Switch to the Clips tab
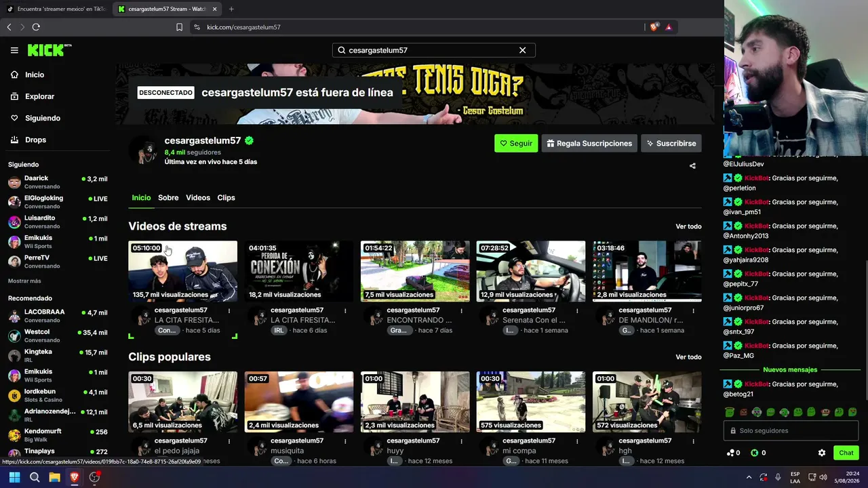This screenshot has height=488, width=868. (x=226, y=198)
